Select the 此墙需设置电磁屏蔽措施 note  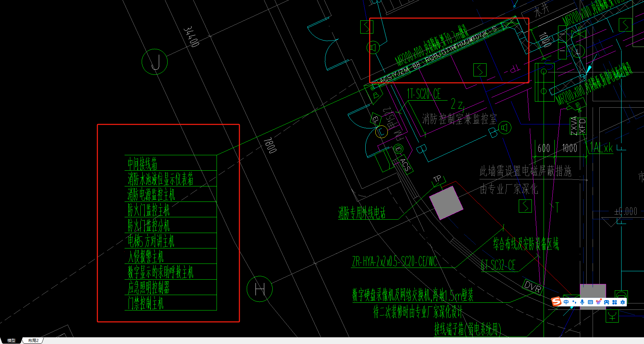pos(525,171)
